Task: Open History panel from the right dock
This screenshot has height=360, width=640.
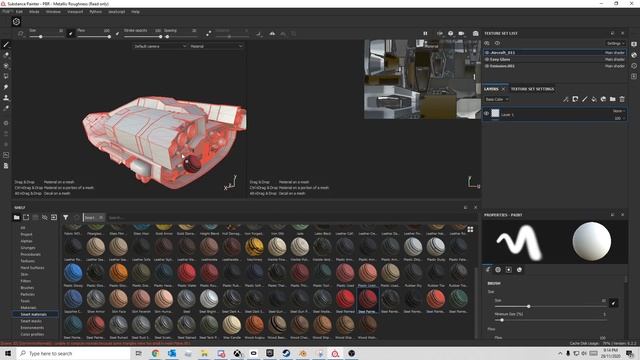Action: tap(634, 66)
